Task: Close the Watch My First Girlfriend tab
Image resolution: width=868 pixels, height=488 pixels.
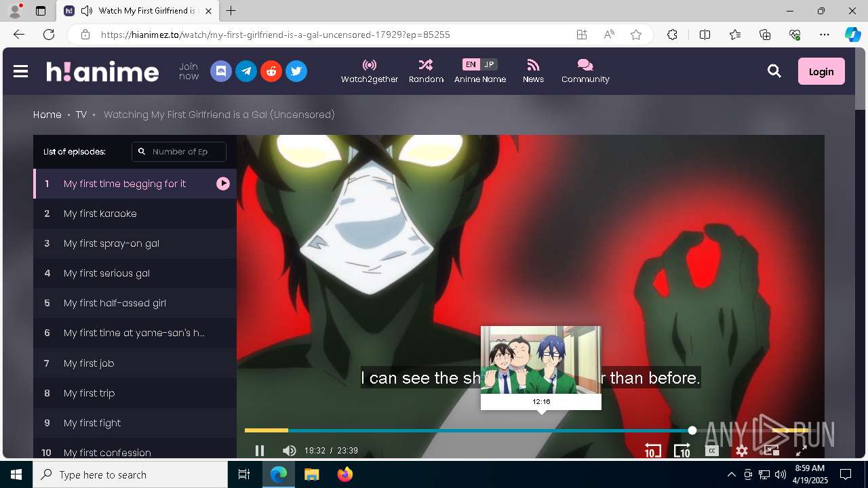Action: [209, 11]
